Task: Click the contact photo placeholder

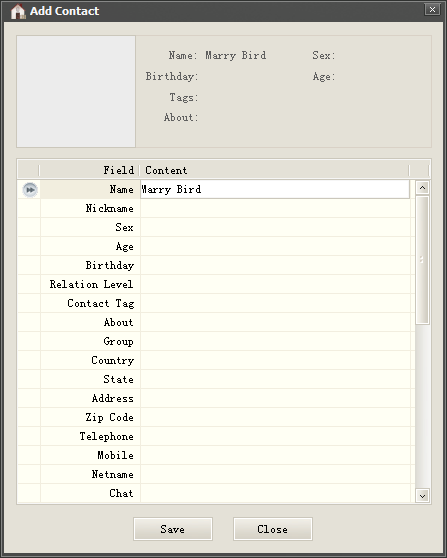Action: tap(76, 91)
